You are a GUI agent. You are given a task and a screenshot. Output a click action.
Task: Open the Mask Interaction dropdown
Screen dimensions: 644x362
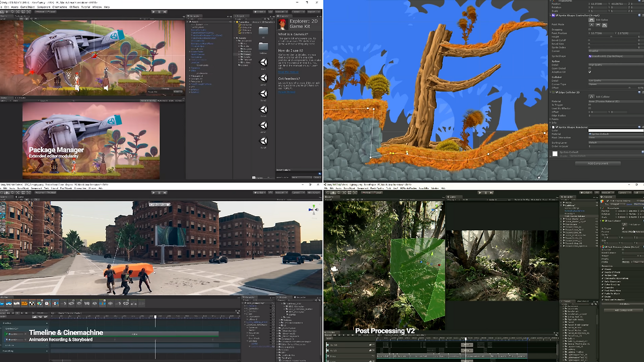[x=616, y=137]
